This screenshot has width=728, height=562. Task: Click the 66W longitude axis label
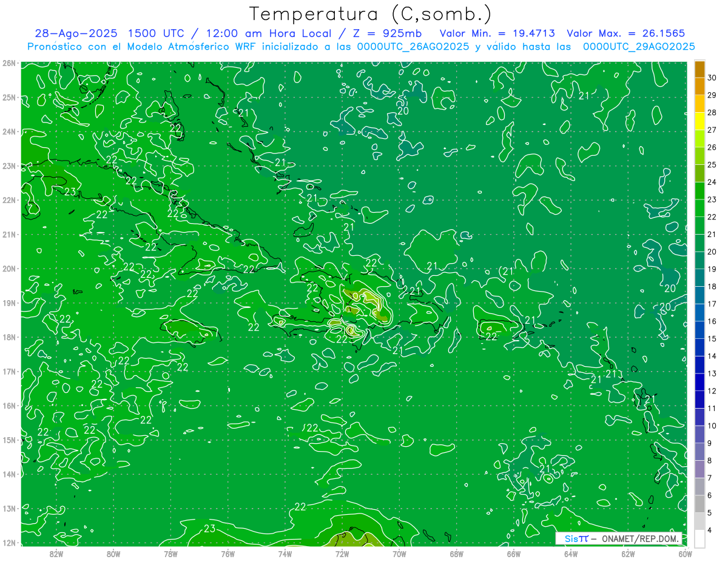coord(514,554)
